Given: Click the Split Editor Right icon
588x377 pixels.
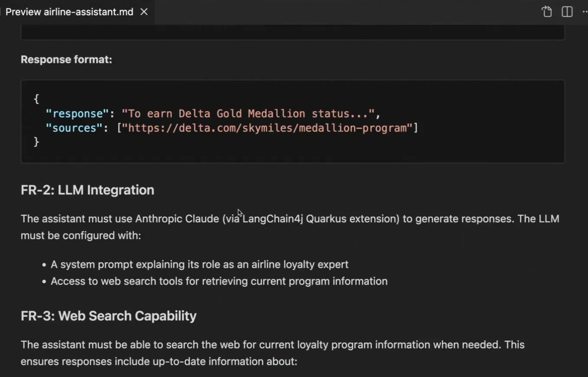Looking at the screenshot, I should point(567,12).
